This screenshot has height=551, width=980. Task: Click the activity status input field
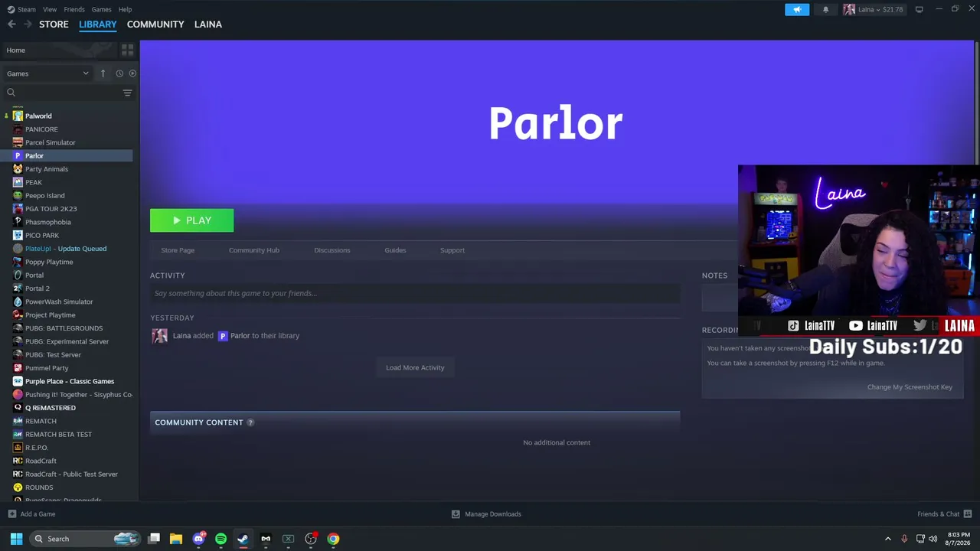coord(415,293)
